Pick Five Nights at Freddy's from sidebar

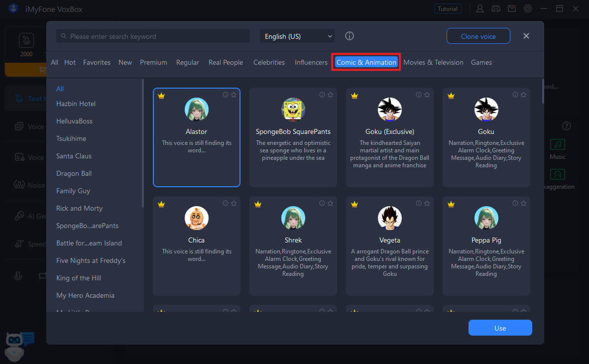coord(91,260)
